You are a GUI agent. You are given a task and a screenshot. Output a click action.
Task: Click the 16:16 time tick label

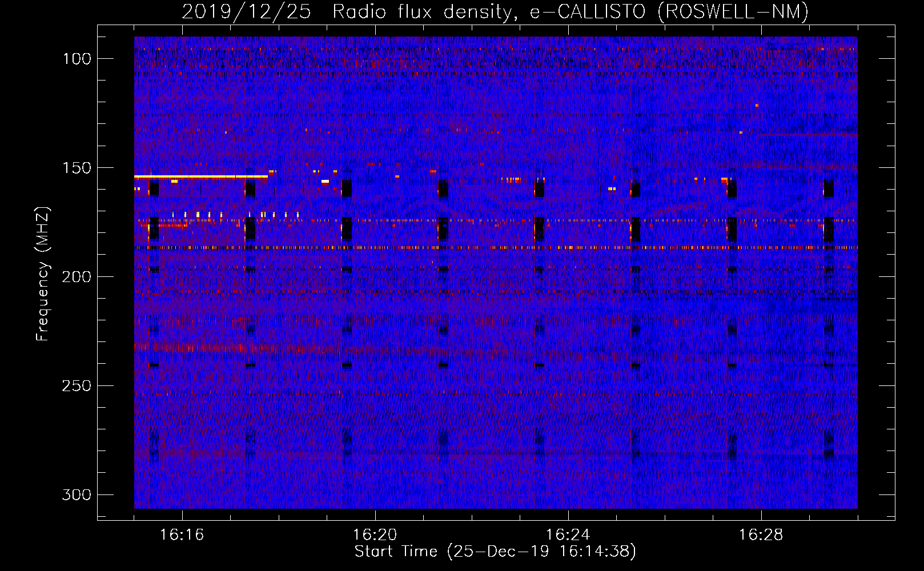(182, 535)
